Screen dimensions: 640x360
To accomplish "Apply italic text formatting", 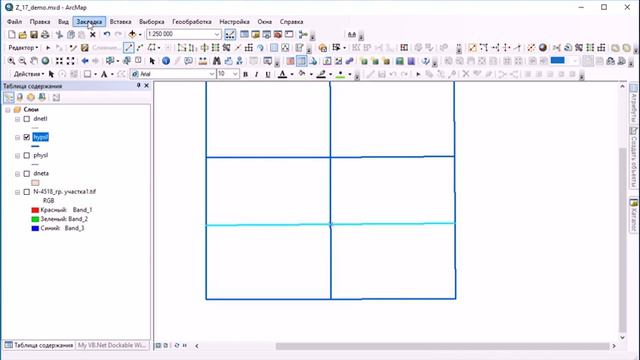I will click(x=256, y=74).
